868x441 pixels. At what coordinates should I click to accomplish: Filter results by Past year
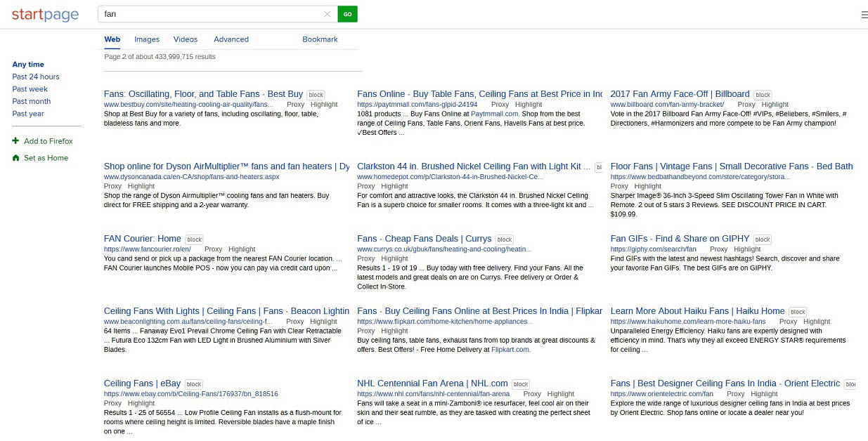coord(28,114)
